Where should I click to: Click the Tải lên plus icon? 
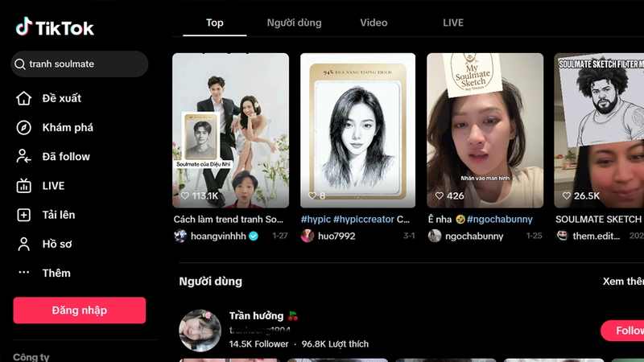(x=23, y=215)
